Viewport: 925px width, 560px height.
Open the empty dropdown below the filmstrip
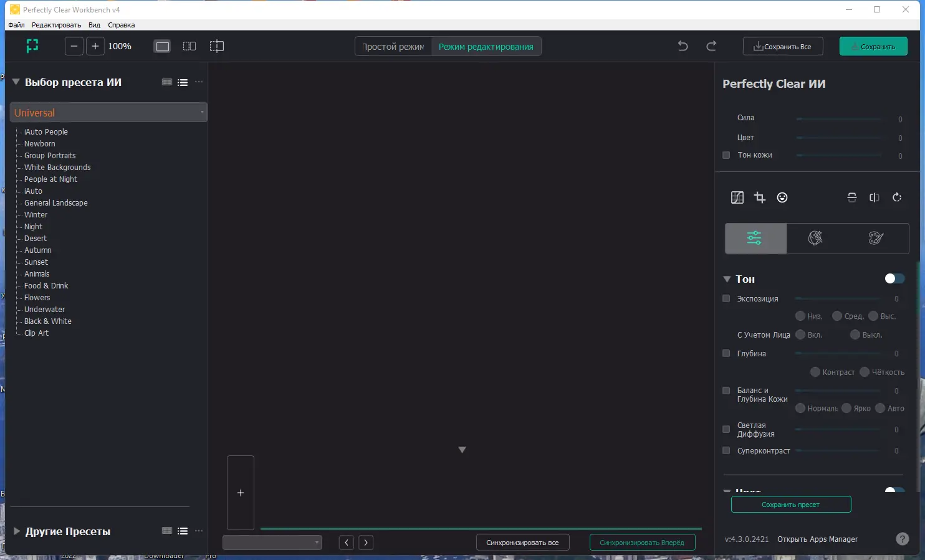tap(272, 543)
